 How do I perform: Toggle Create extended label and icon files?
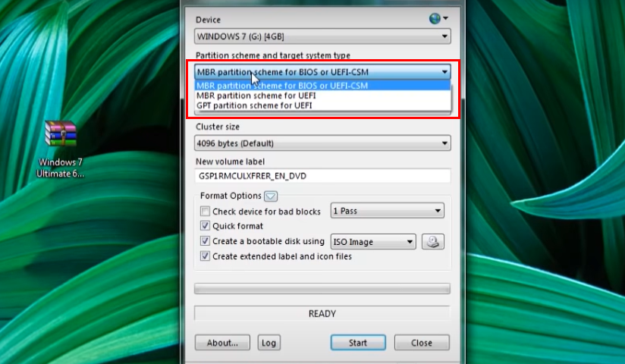pos(205,256)
